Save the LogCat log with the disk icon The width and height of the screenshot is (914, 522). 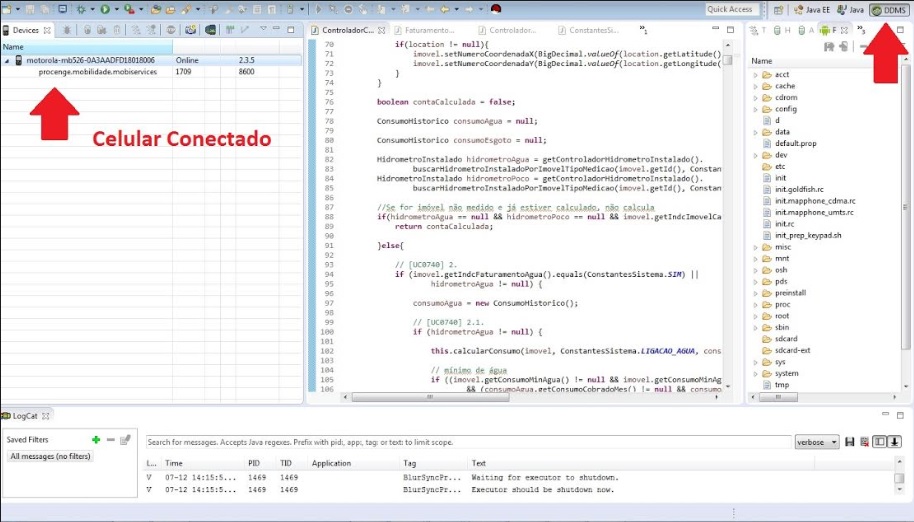849,442
